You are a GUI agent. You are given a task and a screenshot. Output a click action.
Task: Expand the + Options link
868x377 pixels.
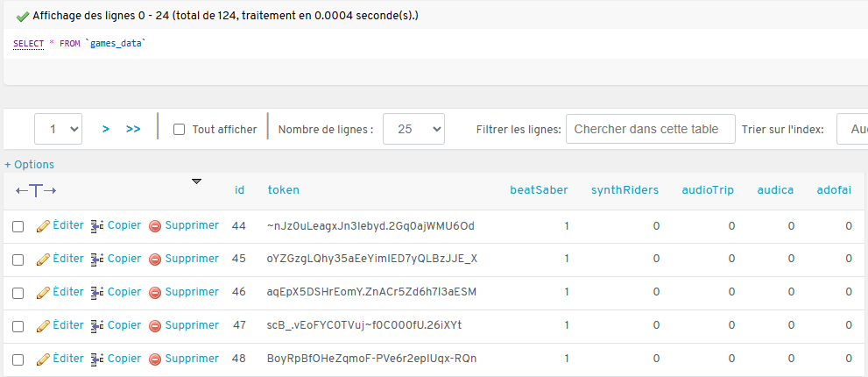(x=29, y=164)
